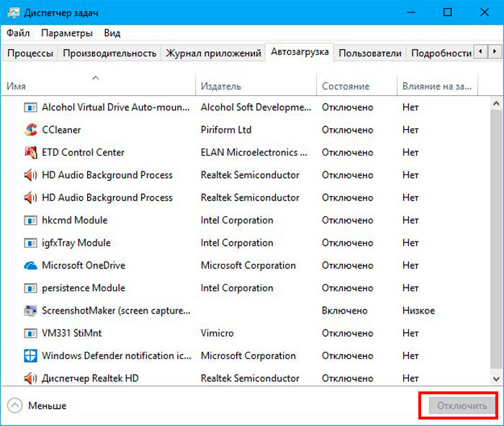504x426 pixels.
Task: Select the Alcohol Virtual Drive Auto-moun... entry
Action: [x=116, y=107]
